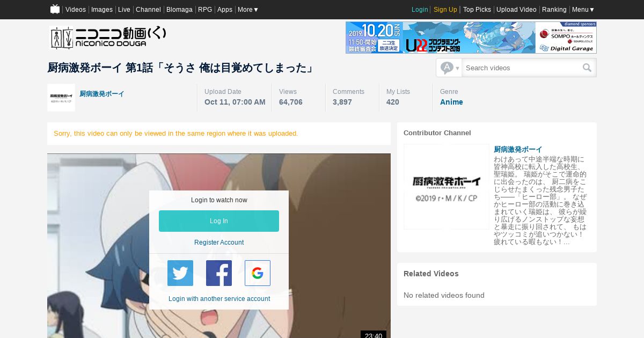This screenshot has height=338, width=644.
Task: Click the video title heading
Action: pos(180,68)
